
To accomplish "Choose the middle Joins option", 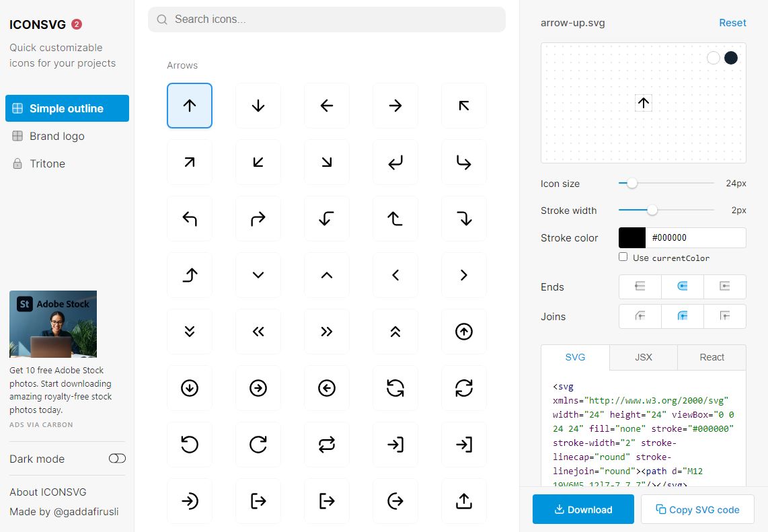I will click(683, 316).
